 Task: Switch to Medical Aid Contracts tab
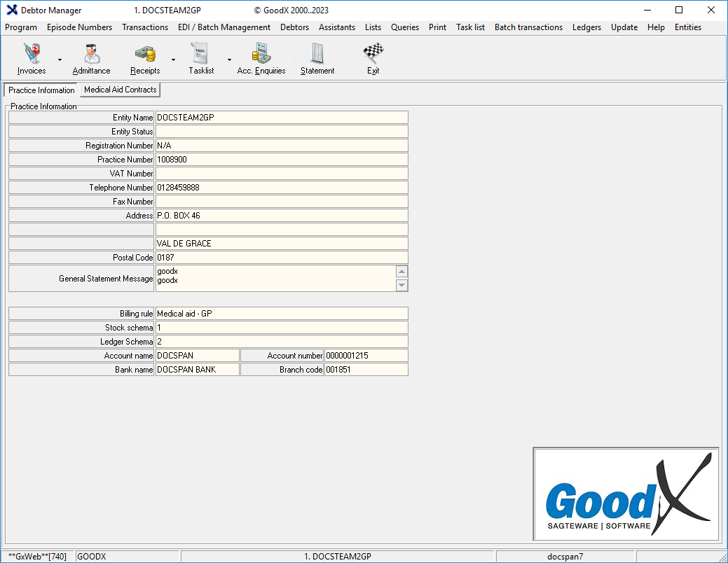tap(120, 90)
